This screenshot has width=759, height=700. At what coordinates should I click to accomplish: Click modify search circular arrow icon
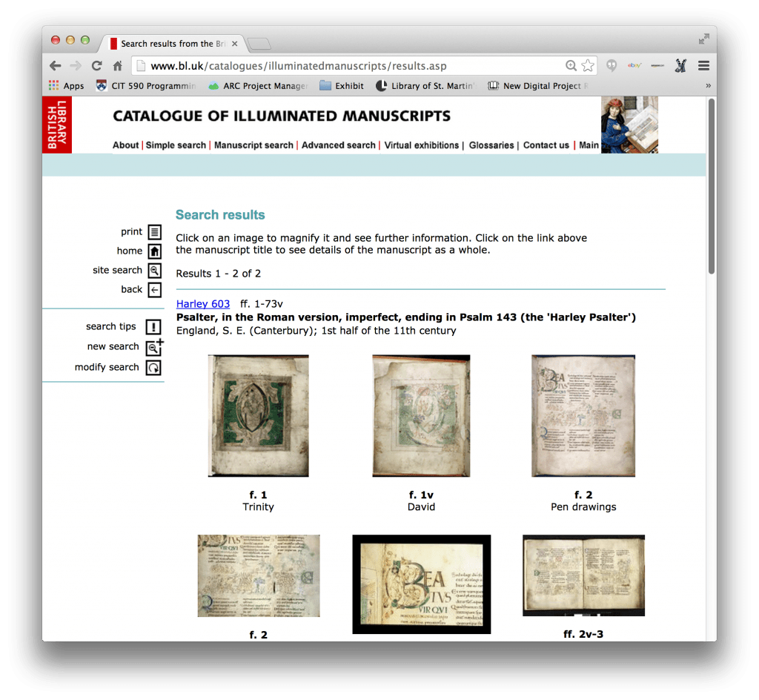(x=153, y=368)
